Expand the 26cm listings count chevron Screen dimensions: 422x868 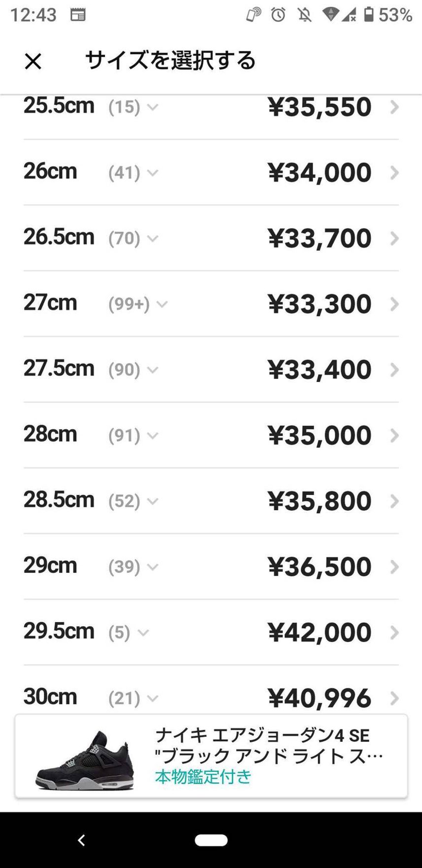[153, 173]
